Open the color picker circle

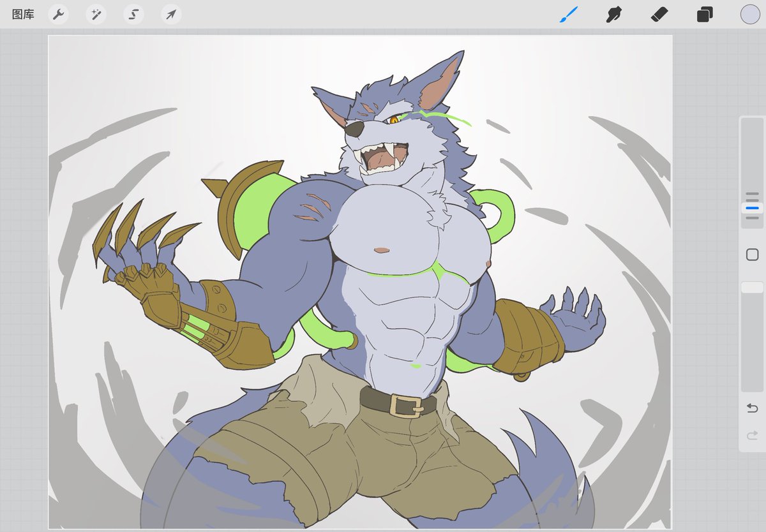[750, 14]
